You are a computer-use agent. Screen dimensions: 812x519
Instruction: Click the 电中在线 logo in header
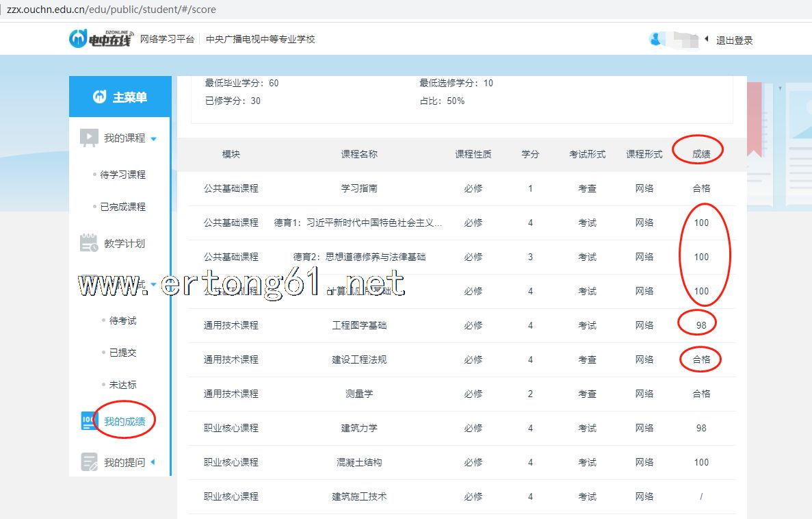click(x=100, y=39)
